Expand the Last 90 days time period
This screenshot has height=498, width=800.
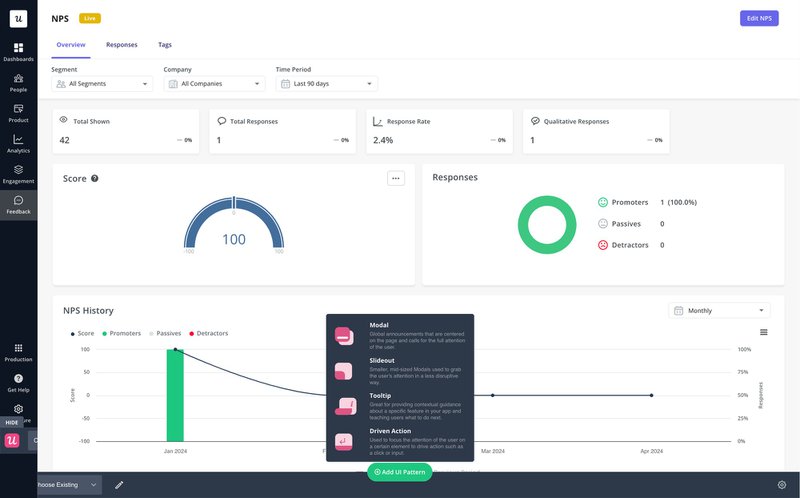click(x=326, y=84)
